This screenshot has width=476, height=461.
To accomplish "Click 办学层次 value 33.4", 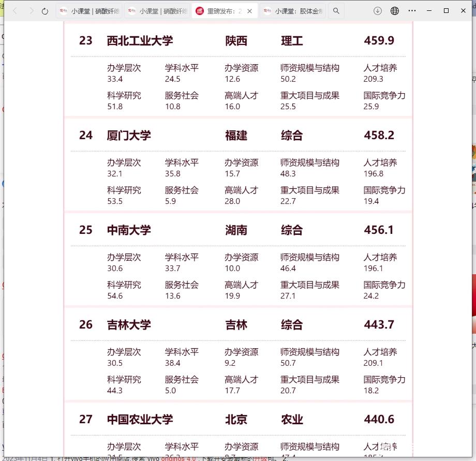I will pos(115,79).
